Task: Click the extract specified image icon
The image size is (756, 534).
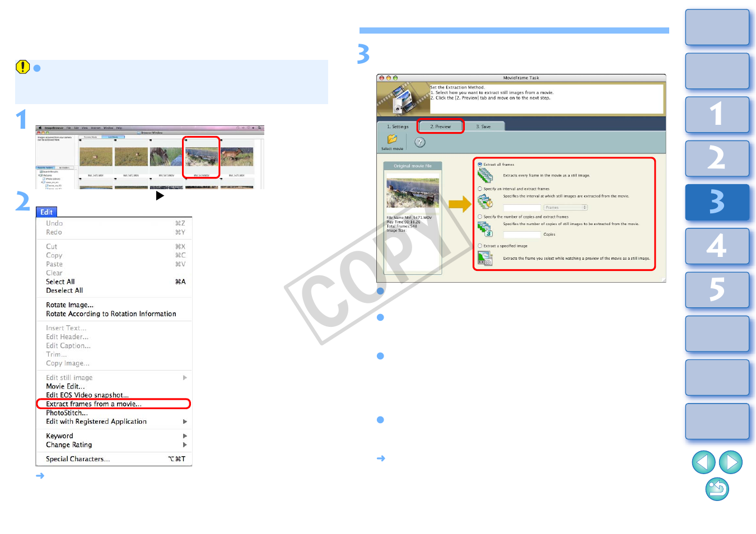Action: 485,258
